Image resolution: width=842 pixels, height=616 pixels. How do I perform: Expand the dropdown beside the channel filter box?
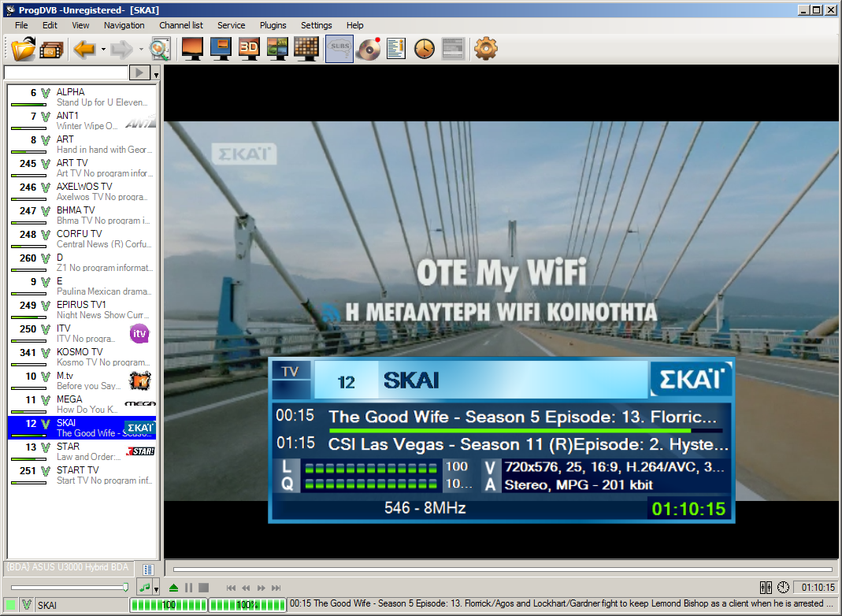click(x=156, y=74)
